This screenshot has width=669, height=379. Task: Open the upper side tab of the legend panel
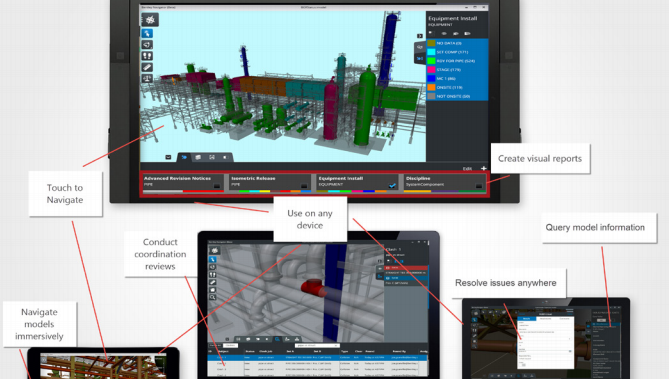(x=420, y=47)
